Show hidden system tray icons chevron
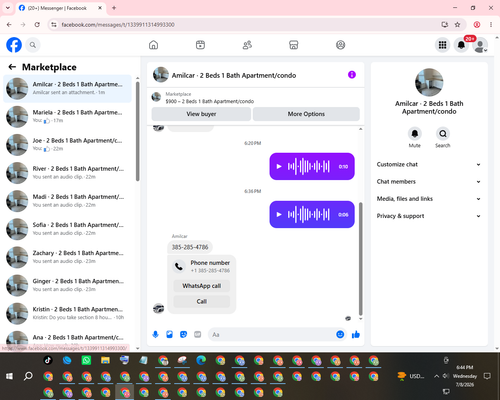Screen dimensions: 500x400 click(436, 376)
